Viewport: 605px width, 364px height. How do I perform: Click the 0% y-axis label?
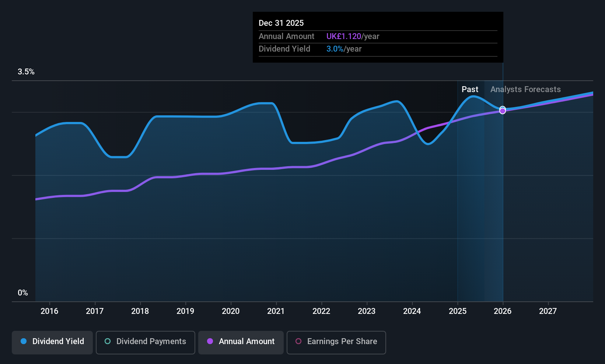(x=23, y=293)
